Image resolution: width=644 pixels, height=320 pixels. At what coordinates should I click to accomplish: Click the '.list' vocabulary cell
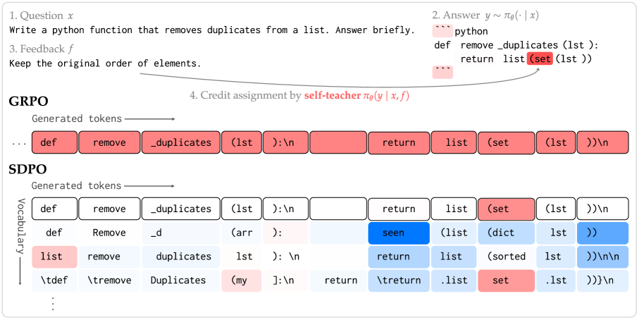(x=454, y=281)
